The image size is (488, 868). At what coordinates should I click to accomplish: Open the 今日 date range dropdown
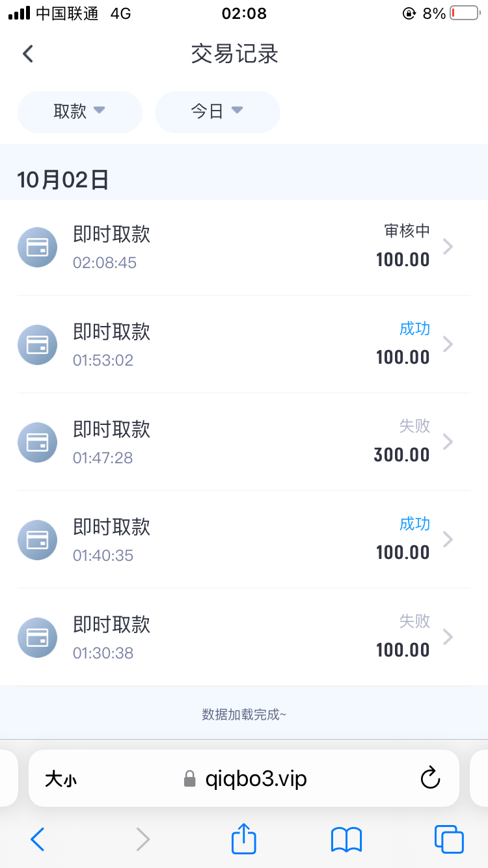217,112
